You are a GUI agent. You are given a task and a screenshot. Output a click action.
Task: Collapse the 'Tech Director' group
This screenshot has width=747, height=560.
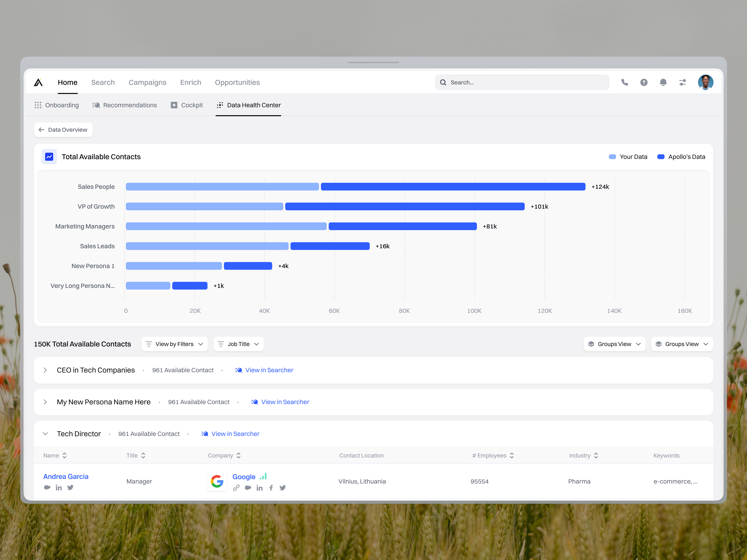click(45, 434)
